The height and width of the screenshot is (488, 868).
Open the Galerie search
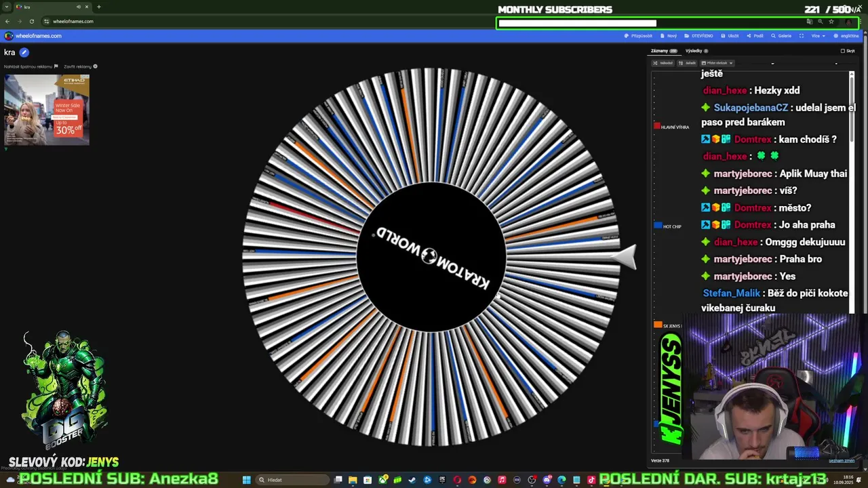[x=781, y=36]
